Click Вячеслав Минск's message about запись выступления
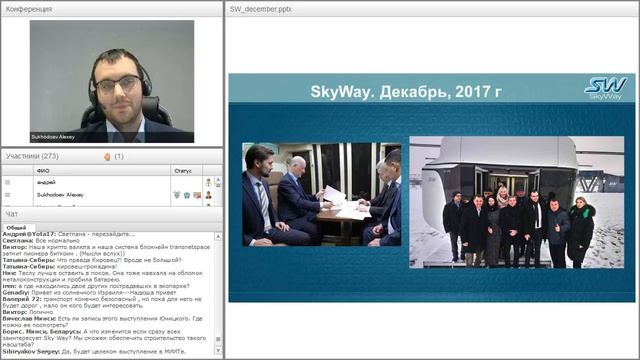The height and width of the screenshot is (360, 640). coord(102,322)
